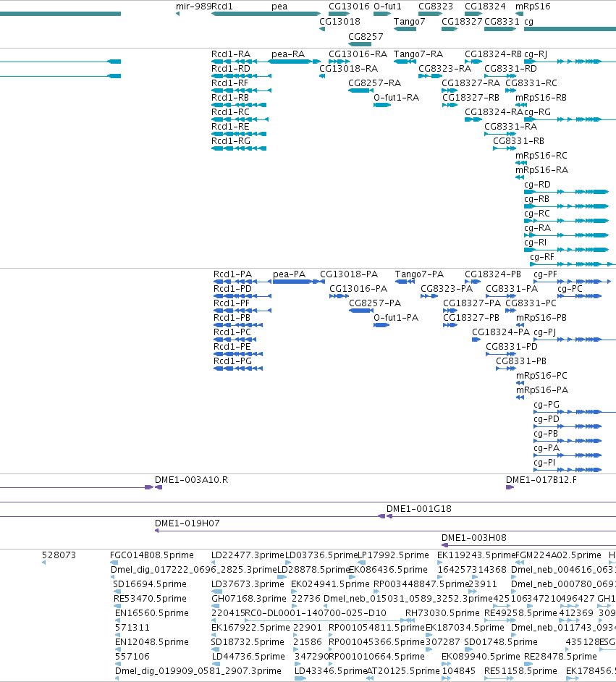Select the mir-989 gene marker
Viewport: 616px width, 682px height.
[x=177, y=14]
